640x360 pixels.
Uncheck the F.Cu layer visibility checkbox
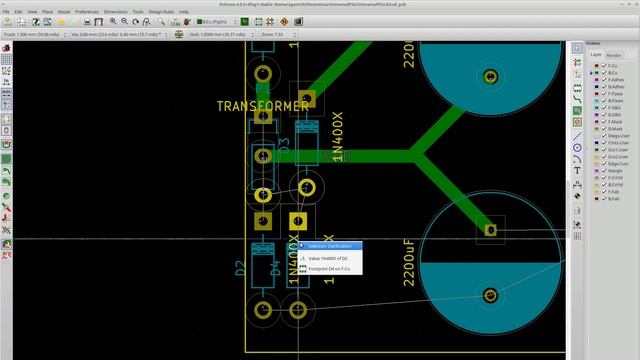pos(604,66)
